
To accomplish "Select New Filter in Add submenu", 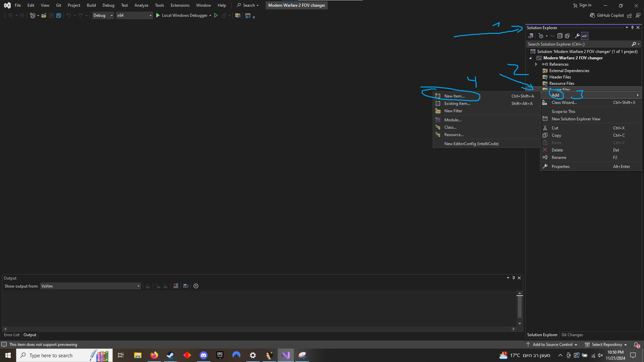I will (487, 111).
